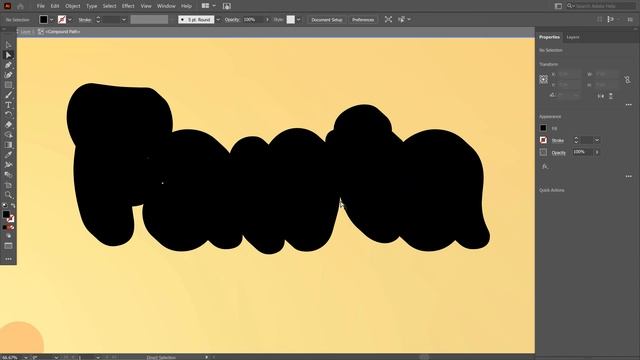Select the Direct Selection tool

point(8,55)
